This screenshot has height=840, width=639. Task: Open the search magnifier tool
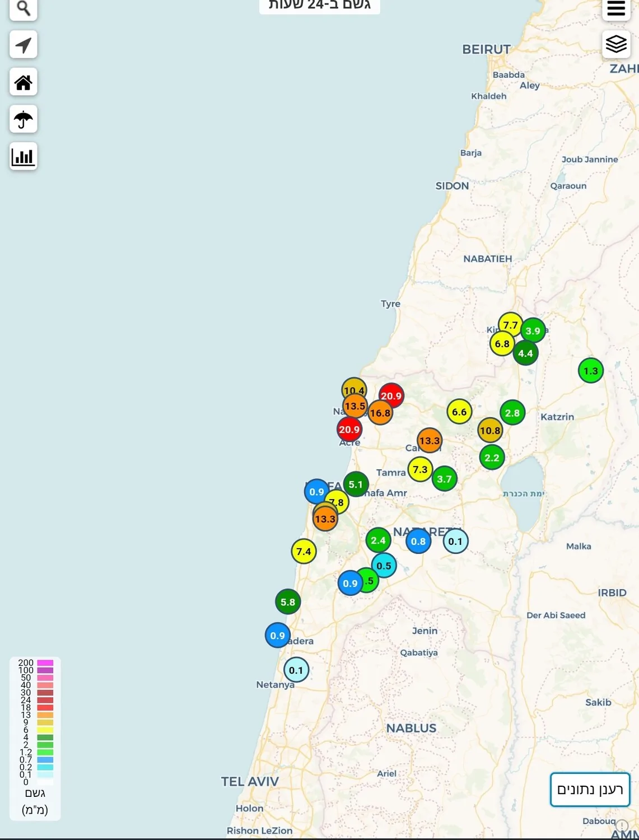[24, 8]
